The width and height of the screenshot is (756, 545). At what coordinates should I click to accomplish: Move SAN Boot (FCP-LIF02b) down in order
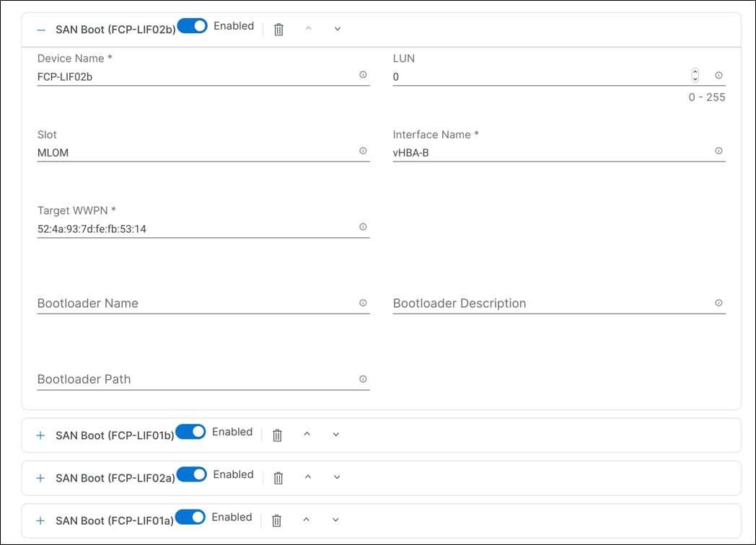(x=336, y=28)
